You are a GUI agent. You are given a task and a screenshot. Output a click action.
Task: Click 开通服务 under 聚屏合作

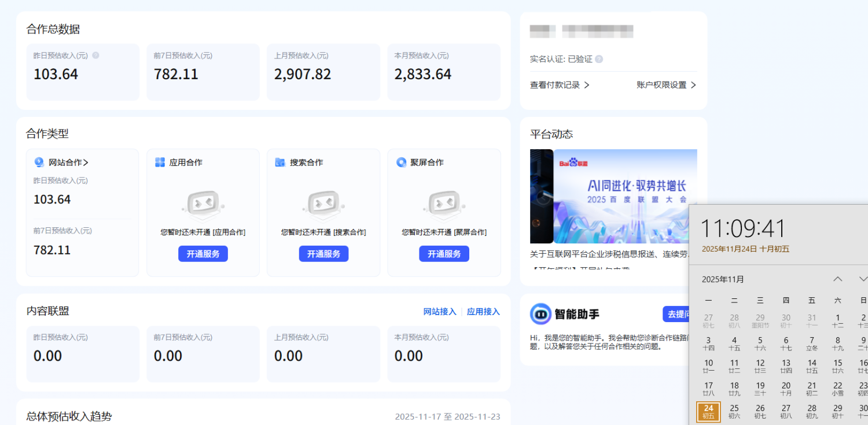[x=444, y=253]
